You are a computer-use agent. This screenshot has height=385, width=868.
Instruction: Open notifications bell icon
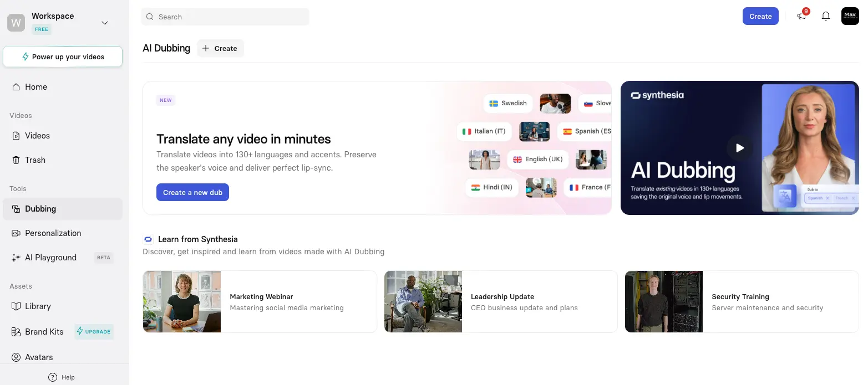[x=826, y=16]
